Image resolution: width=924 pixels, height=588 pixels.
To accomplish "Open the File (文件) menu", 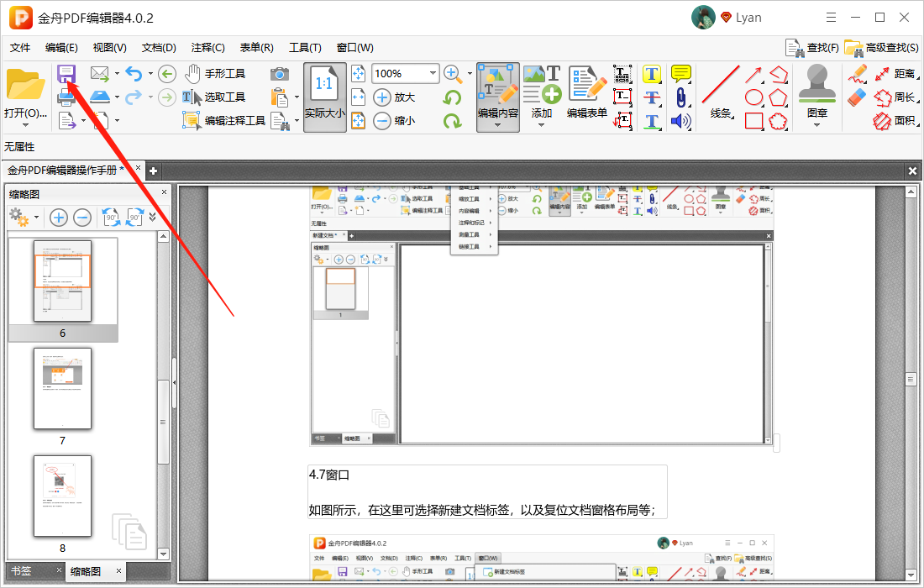I will pos(20,48).
